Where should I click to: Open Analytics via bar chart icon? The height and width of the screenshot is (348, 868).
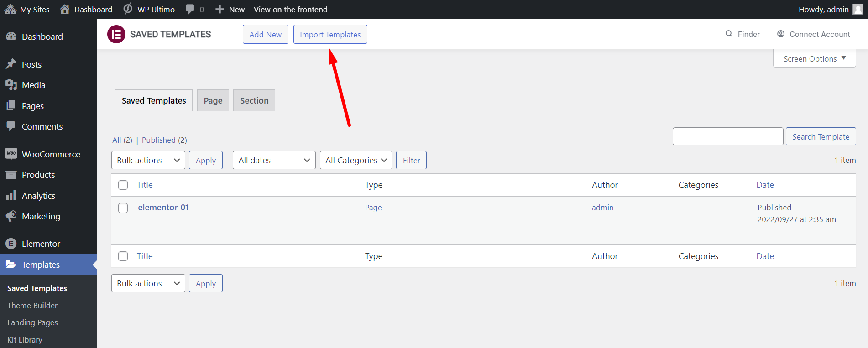(x=11, y=196)
